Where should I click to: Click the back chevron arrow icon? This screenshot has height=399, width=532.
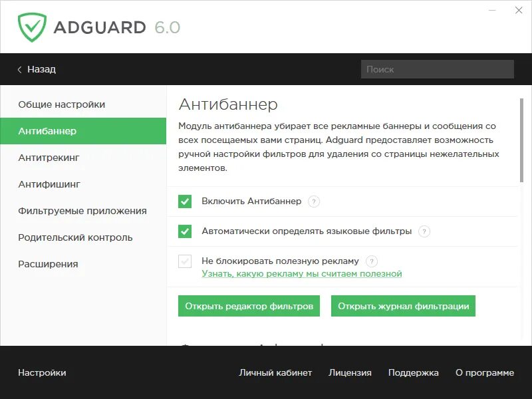coord(20,70)
